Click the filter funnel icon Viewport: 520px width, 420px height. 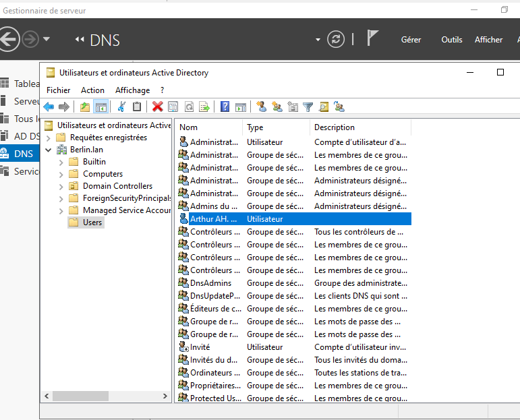pyautogui.click(x=308, y=107)
